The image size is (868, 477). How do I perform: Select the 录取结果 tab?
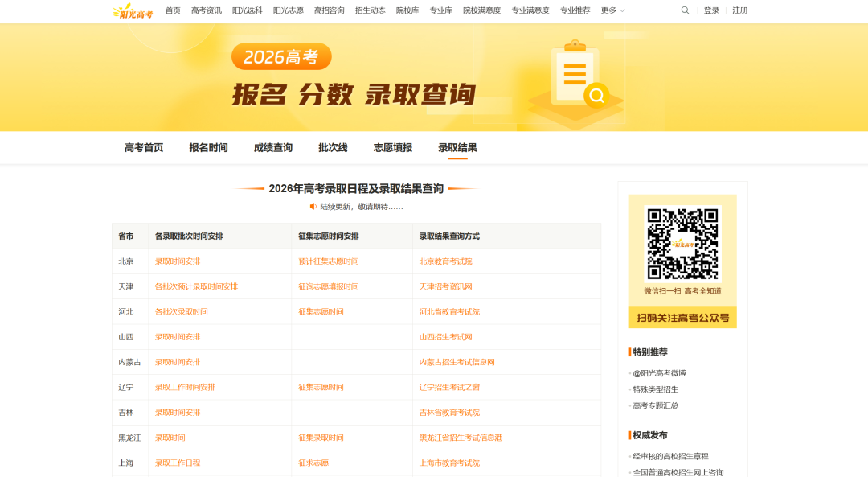click(x=457, y=148)
